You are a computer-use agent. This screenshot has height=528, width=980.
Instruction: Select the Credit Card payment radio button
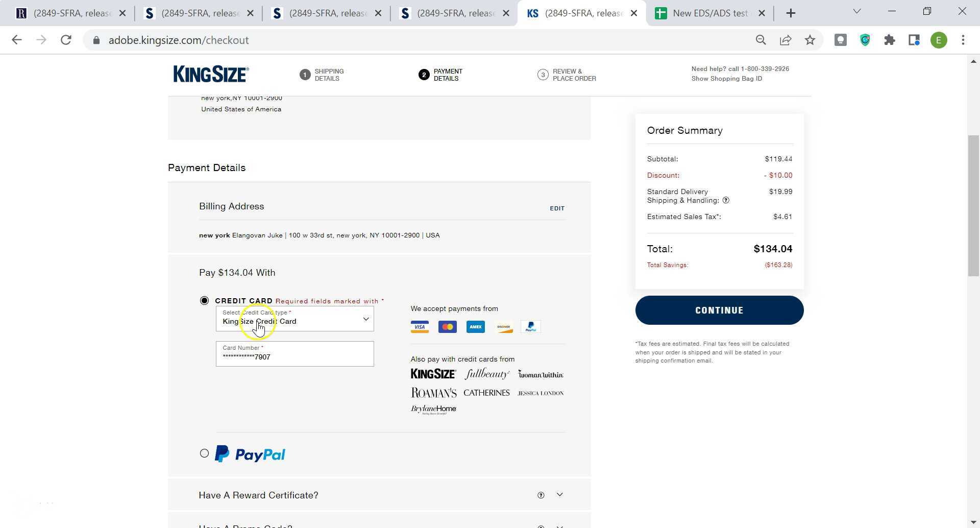pos(204,301)
